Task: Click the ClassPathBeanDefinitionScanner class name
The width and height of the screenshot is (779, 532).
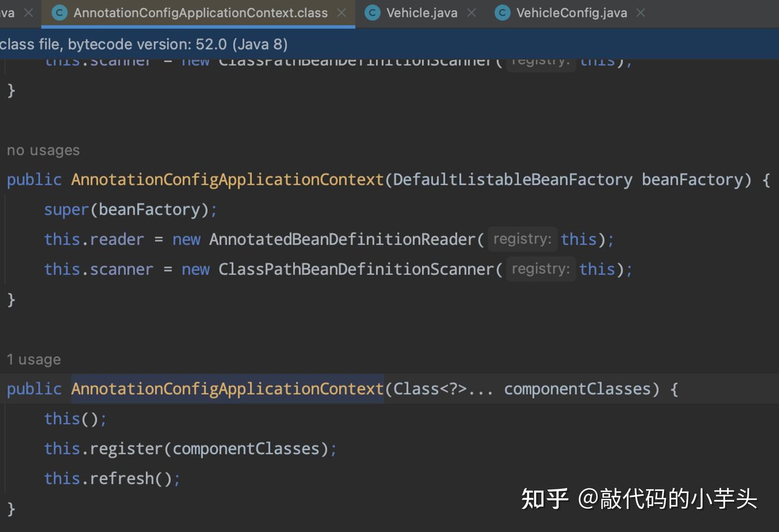Action: pyautogui.click(x=358, y=269)
